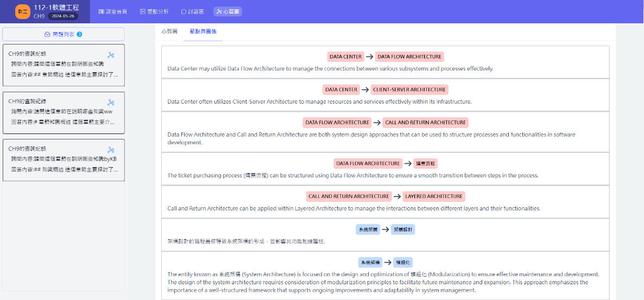Open the 問題列表 button
Image resolution: width=644 pixels, height=300 pixels.
pos(63,34)
